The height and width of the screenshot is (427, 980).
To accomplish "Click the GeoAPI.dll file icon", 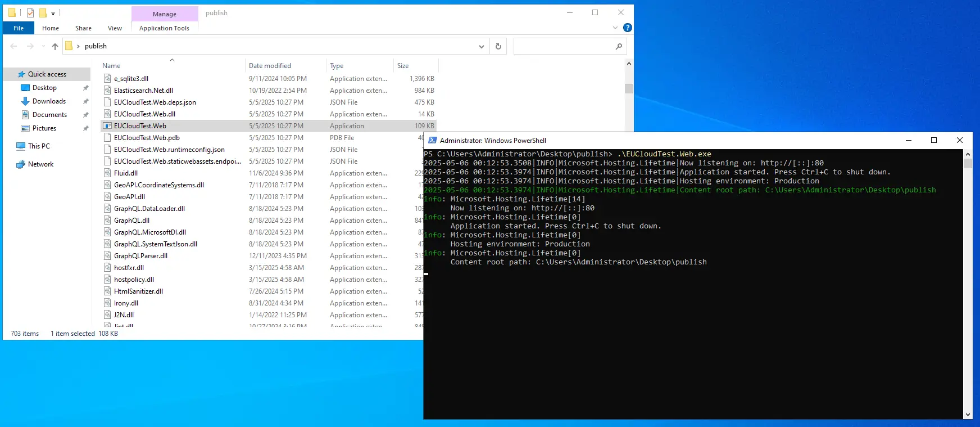I will [x=107, y=197].
